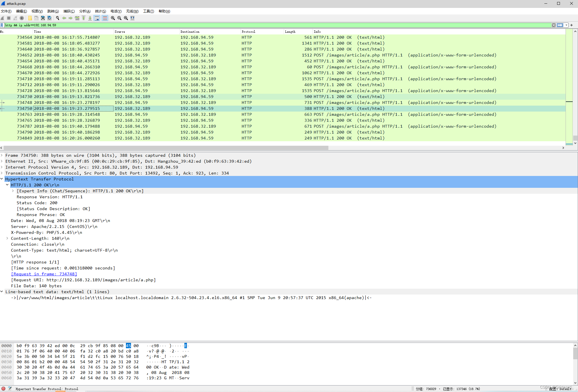Image resolution: width=578 pixels, height=392 pixels.
Task: Collapse the HTTP/1.1 200 OK line
Action: [x=7, y=185]
